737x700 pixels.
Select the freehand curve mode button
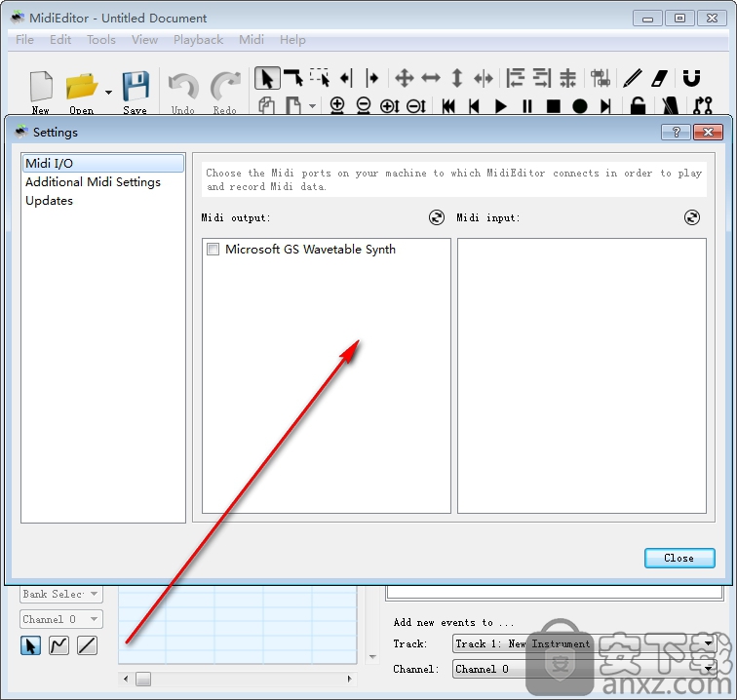pos(58,645)
